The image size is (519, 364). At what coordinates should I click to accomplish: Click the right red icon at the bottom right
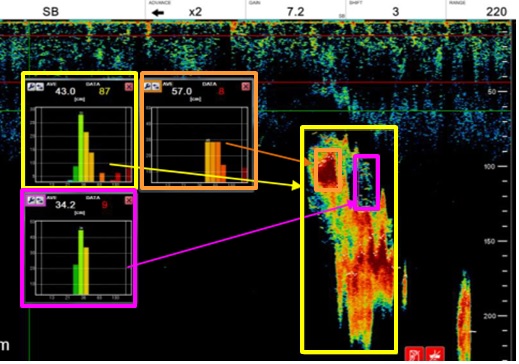tap(435, 354)
